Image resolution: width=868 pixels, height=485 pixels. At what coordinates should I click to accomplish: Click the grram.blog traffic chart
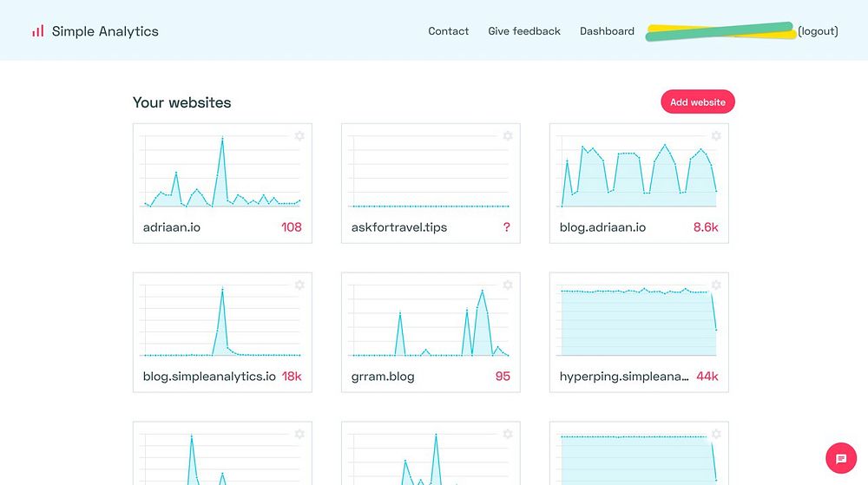(x=429, y=320)
